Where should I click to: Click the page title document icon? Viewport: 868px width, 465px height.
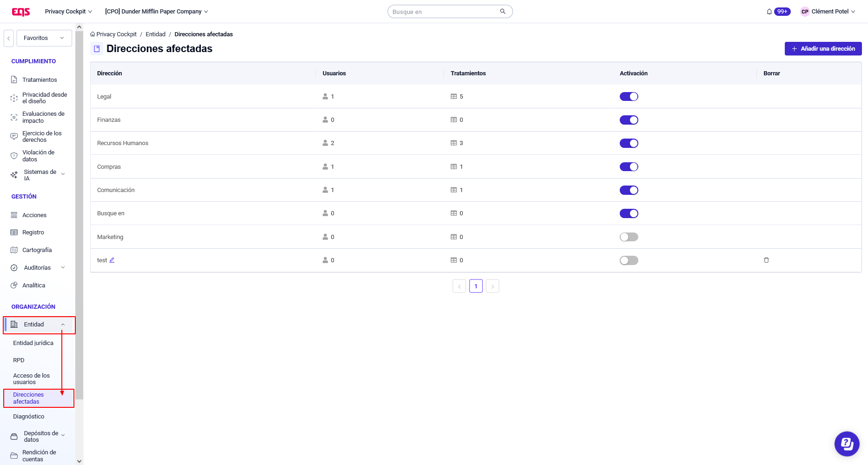pyautogui.click(x=97, y=49)
